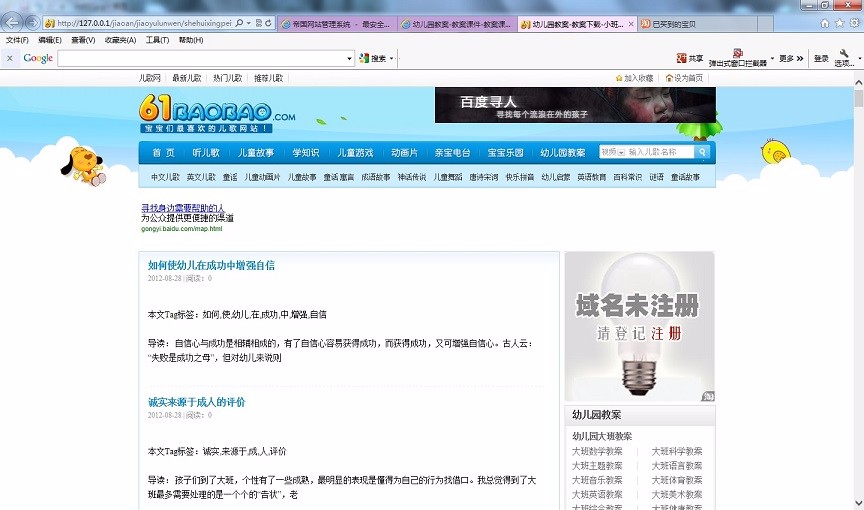
Task: Go to the browser home page icon
Action: [x=825, y=23]
